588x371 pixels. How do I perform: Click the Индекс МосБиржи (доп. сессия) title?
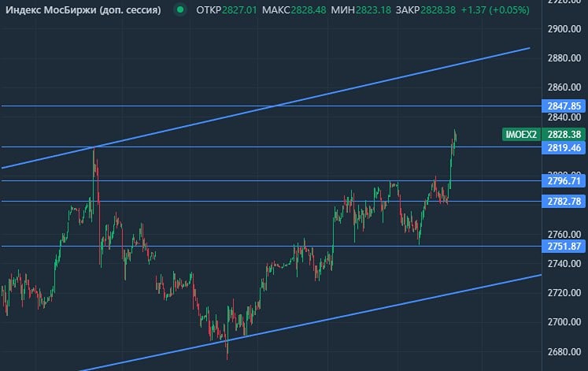tap(83, 9)
